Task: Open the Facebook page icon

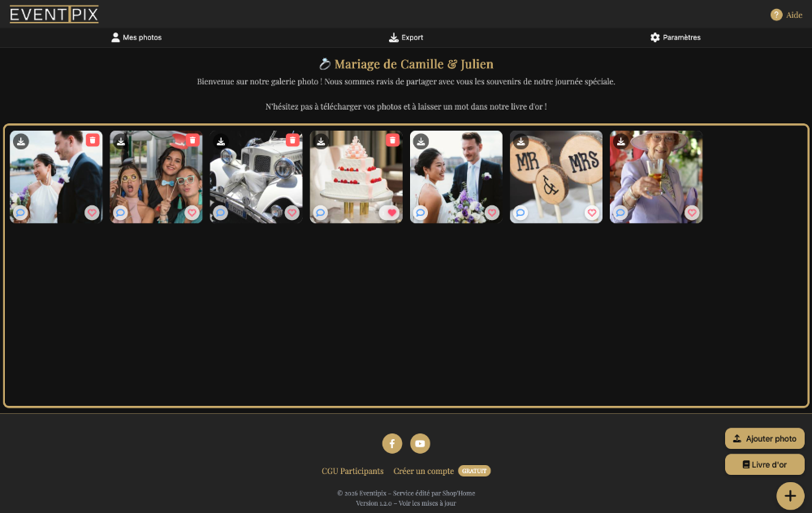Action: pyautogui.click(x=392, y=443)
